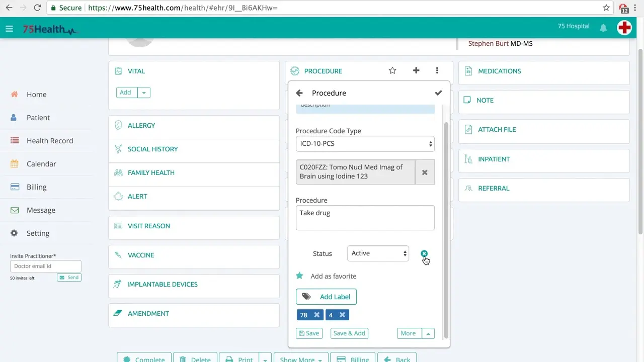Click the Save & Add button
Image resolution: width=644 pixels, height=362 pixels.
click(349, 333)
